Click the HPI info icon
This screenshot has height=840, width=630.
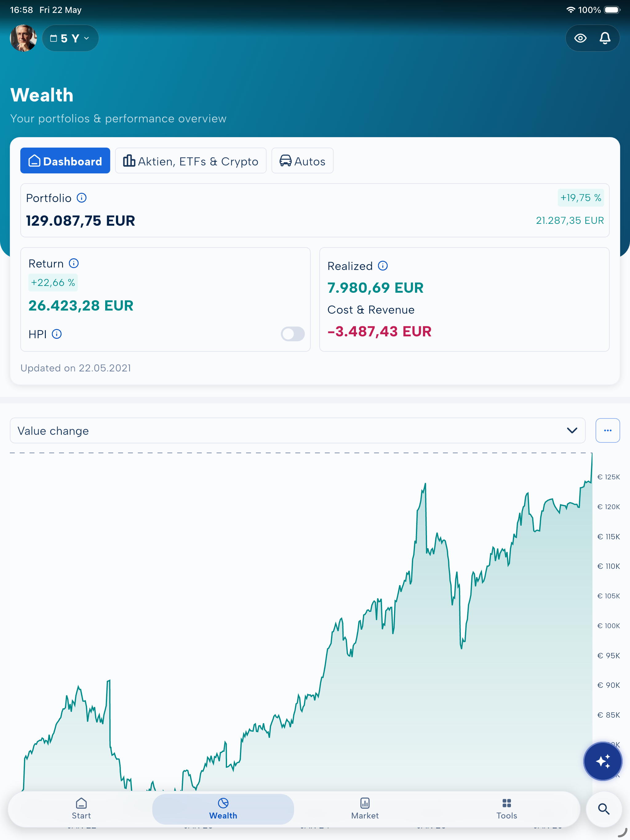[x=57, y=334]
